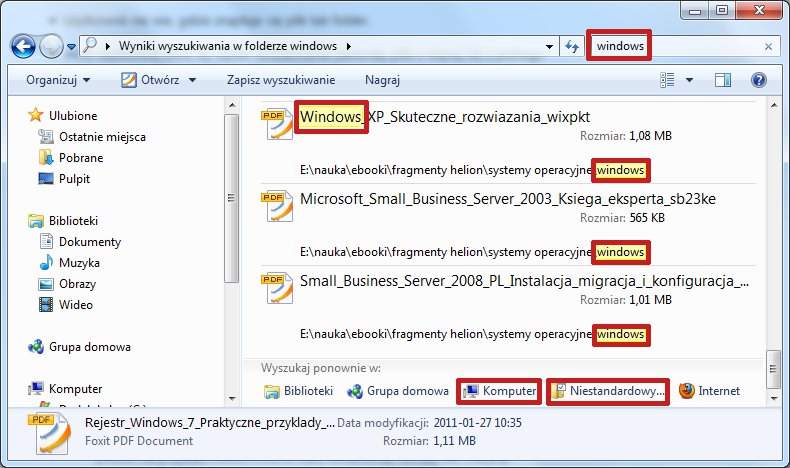Click the Wideo film strip icon
The image size is (790, 468).
click(x=46, y=305)
